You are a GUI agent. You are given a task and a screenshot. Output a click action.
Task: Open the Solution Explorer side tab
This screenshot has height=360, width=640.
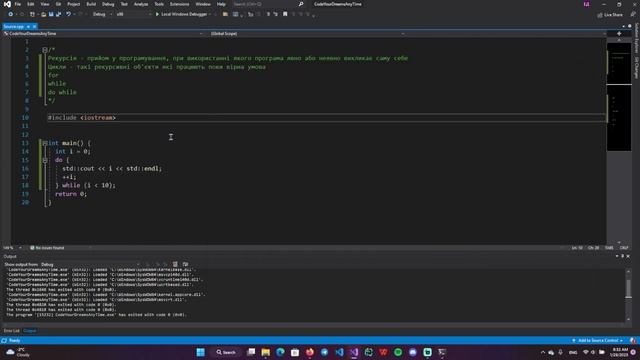[636, 38]
